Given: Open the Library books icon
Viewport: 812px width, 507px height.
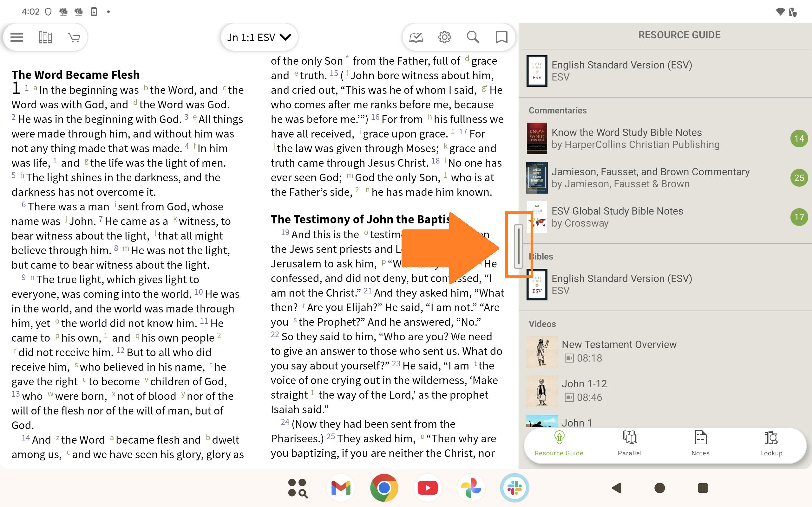Looking at the screenshot, I should (x=45, y=37).
